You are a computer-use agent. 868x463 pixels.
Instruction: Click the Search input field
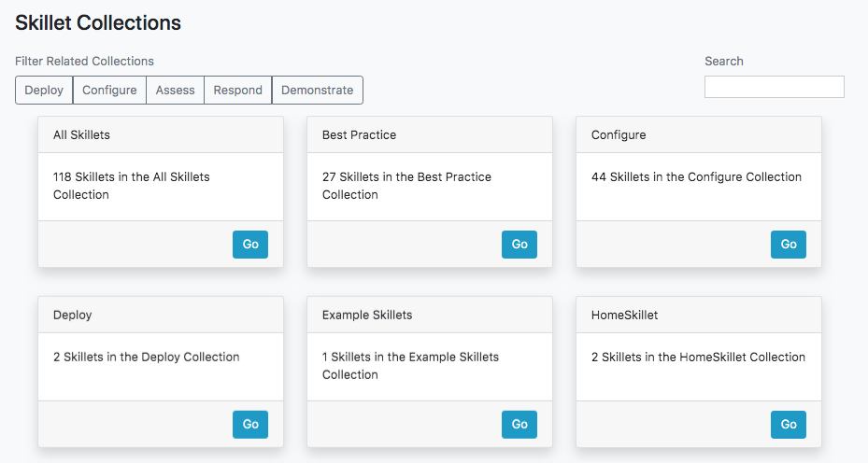(x=774, y=87)
